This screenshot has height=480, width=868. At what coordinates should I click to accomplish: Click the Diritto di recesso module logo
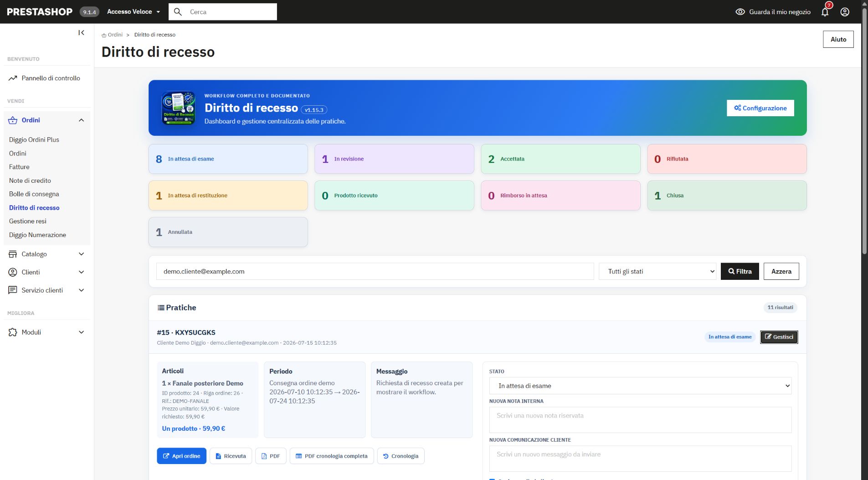coord(179,108)
